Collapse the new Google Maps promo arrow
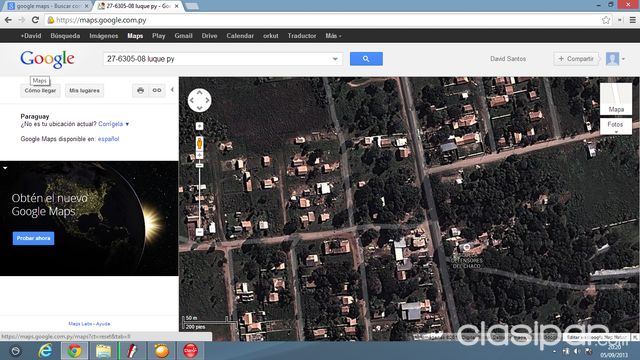640x360 pixels. point(5,167)
